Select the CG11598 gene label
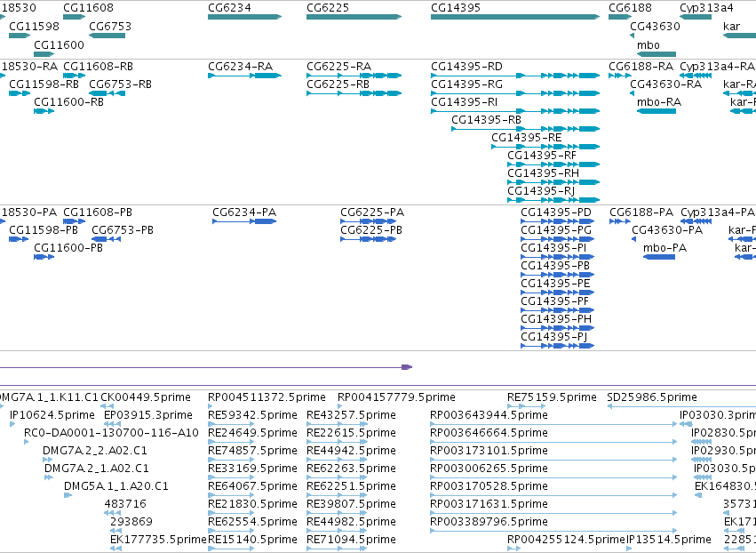The height and width of the screenshot is (553, 756). click(35, 26)
